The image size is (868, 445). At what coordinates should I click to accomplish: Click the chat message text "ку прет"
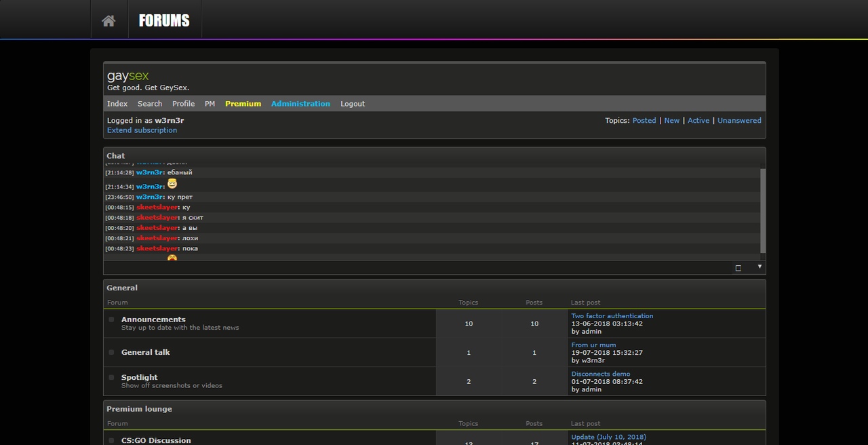tap(180, 197)
